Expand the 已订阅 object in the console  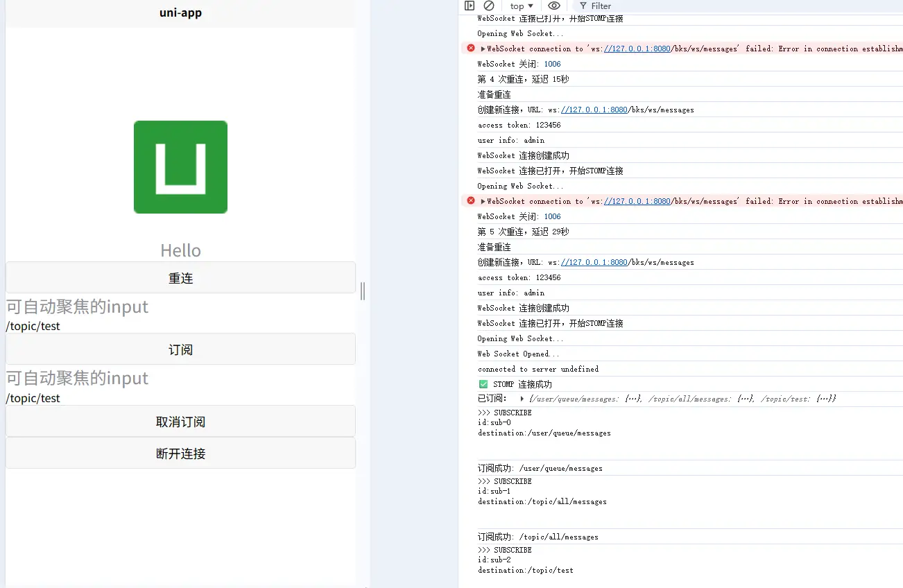tap(522, 399)
